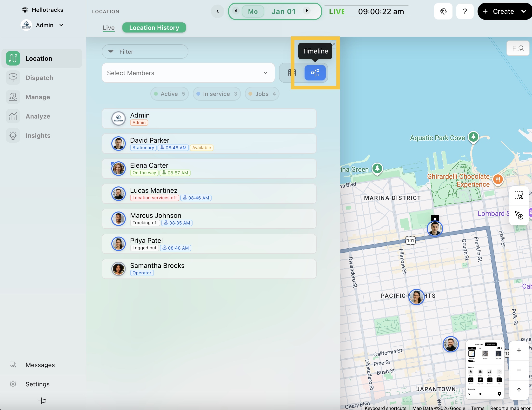Toggle the Active status filter chip
This screenshot has height=410, width=532.
coord(170,94)
